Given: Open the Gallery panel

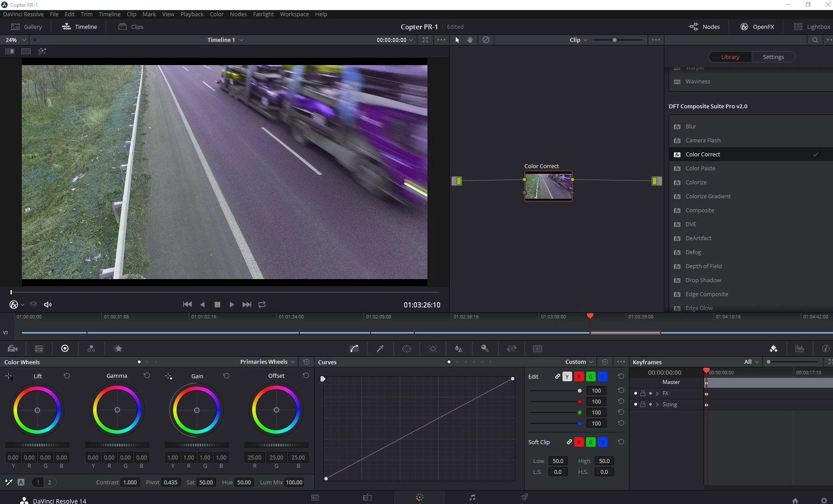Looking at the screenshot, I should click(26, 27).
